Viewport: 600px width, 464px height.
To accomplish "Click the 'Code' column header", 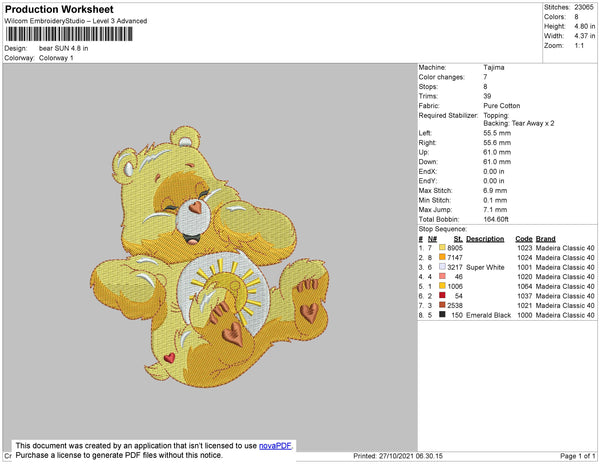I will 524,239.
